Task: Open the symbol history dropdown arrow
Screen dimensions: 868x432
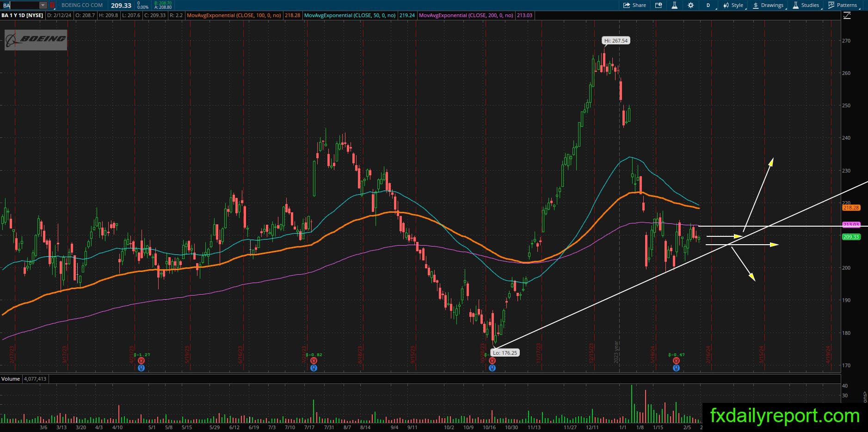Action: (x=43, y=5)
